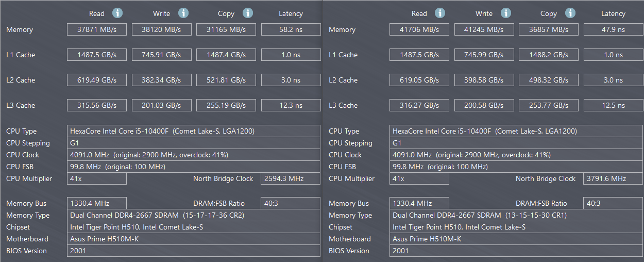Select Memory Type field showing 13-15-15-30 CR1
644x262 pixels.
point(516,215)
